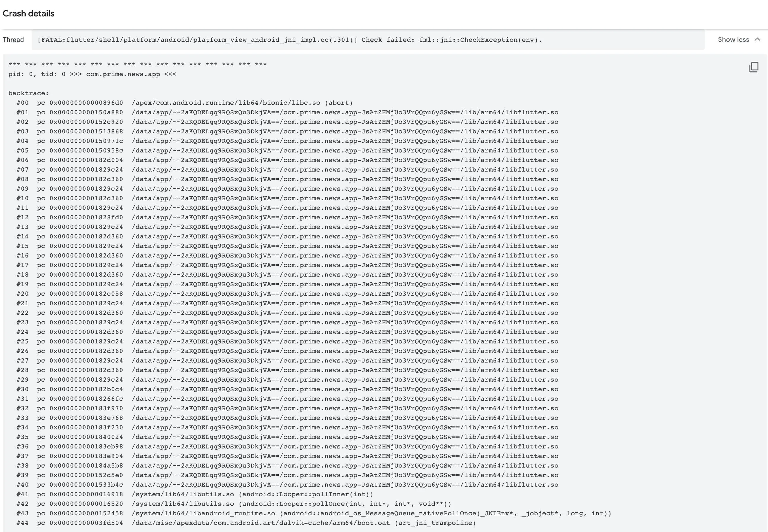
Task: Click the Thread label
Action: 13,40
